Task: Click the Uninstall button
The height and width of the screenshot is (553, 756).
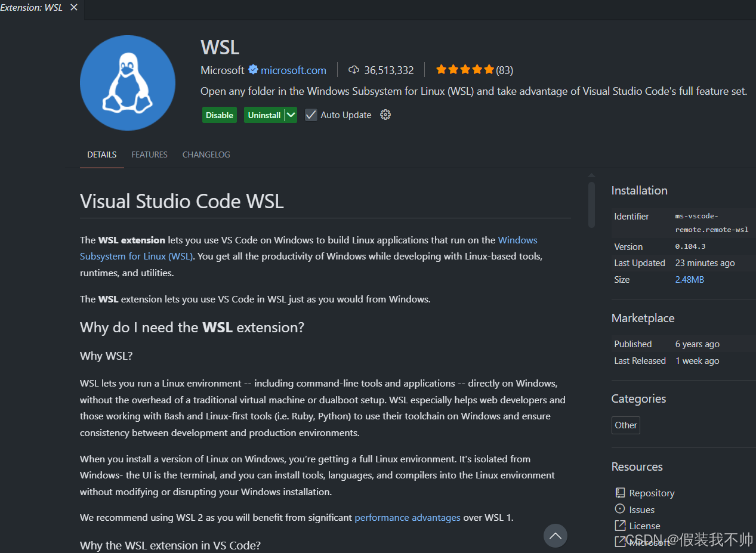Action: (264, 115)
